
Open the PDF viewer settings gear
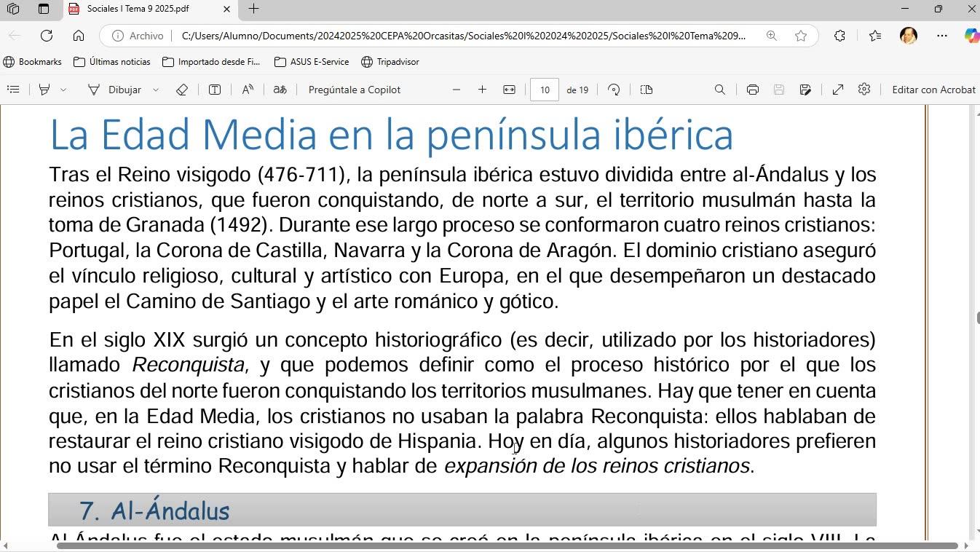click(864, 90)
